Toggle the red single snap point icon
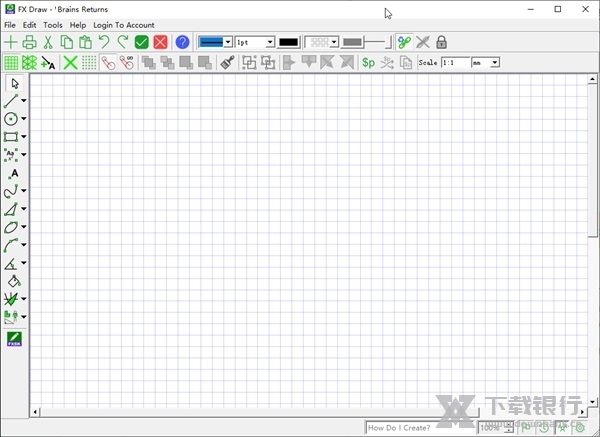 tap(108, 63)
